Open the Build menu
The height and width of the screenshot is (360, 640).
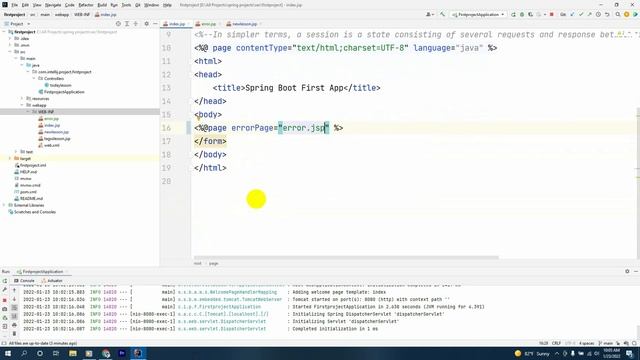tap(102, 5)
